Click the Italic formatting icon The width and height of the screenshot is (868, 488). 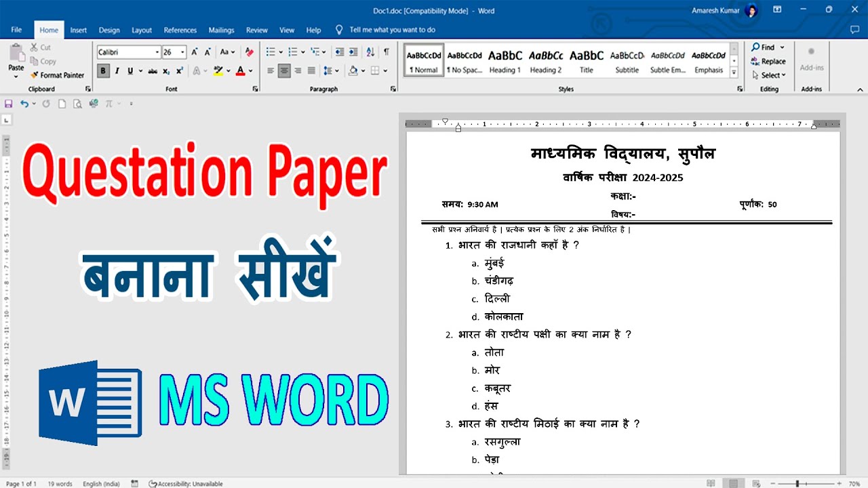[117, 70]
